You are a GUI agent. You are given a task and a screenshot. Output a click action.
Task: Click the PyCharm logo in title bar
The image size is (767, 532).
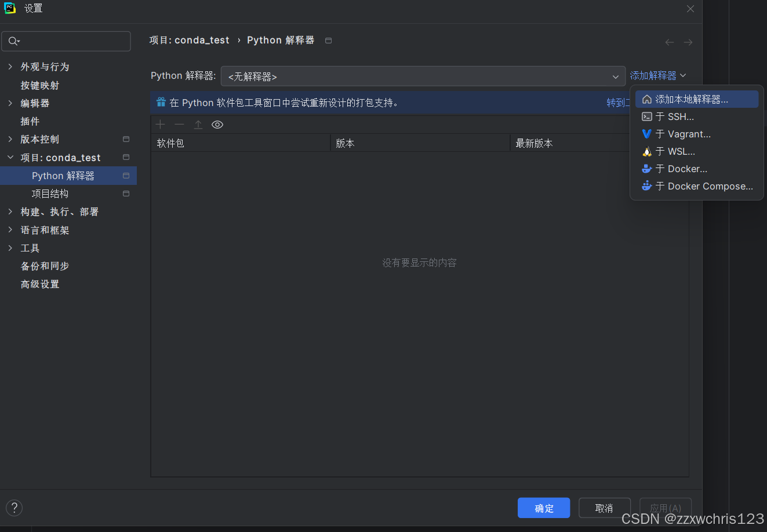coord(10,8)
